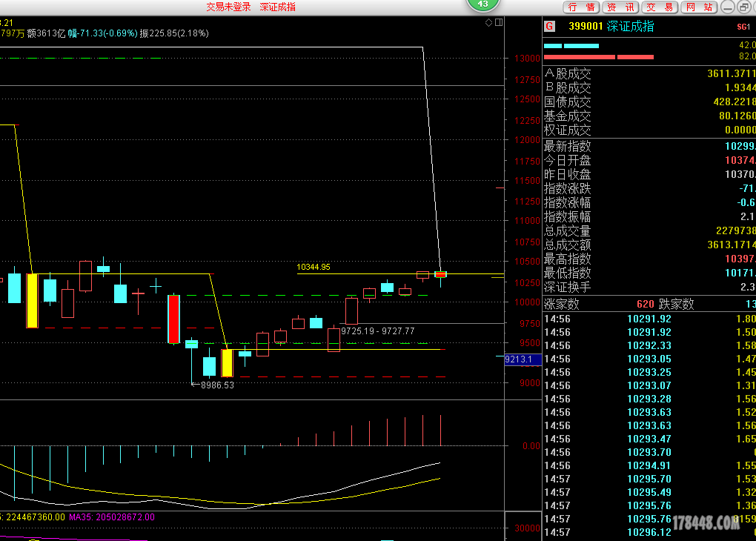Image resolution: width=756 pixels, height=541 pixels.
Task: Click the 深证成指 title in top bar
Action: coord(278,7)
